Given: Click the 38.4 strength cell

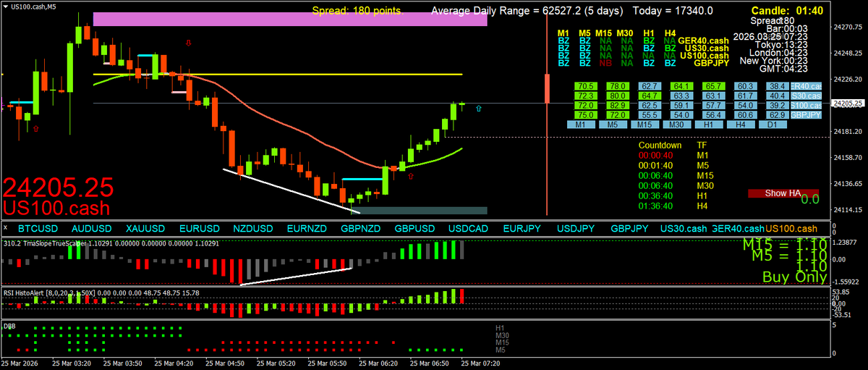Looking at the screenshot, I should (x=777, y=86).
